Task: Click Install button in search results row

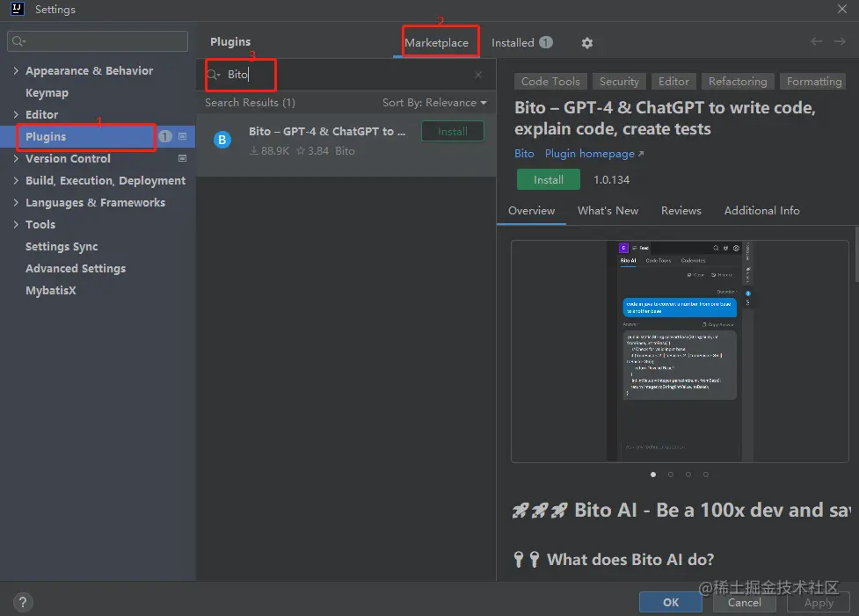Action: click(x=453, y=132)
